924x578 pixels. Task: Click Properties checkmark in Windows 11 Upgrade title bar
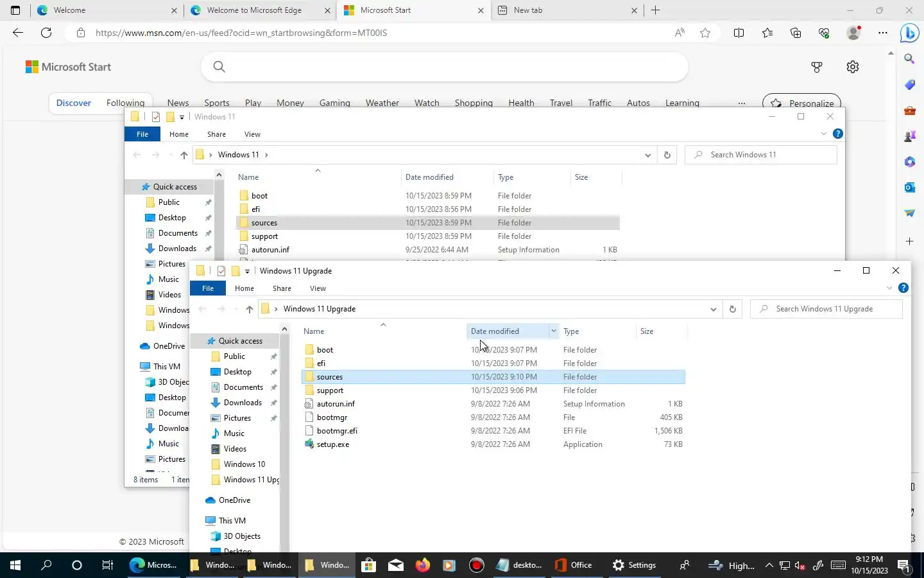pyautogui.click(x=221, y=271)
